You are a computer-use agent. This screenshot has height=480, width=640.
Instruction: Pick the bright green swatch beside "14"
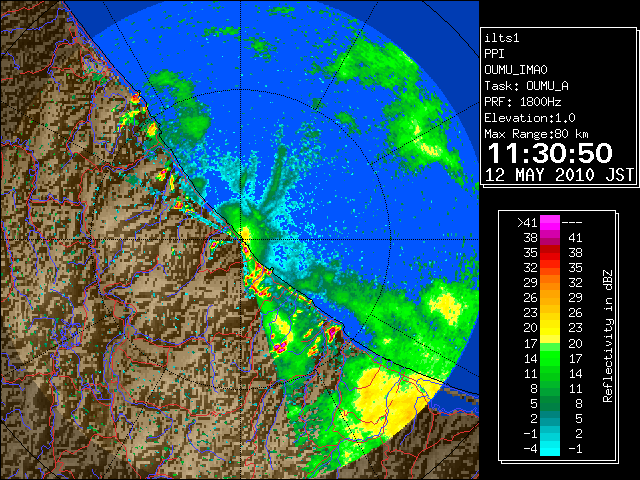click(x=550, y=358)
